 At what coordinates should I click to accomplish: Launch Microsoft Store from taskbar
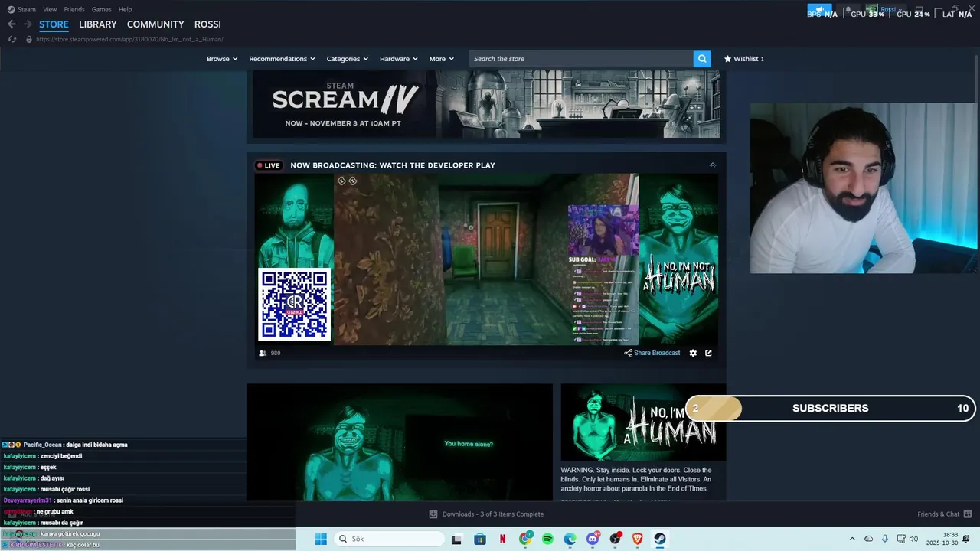tap(480, 539)
